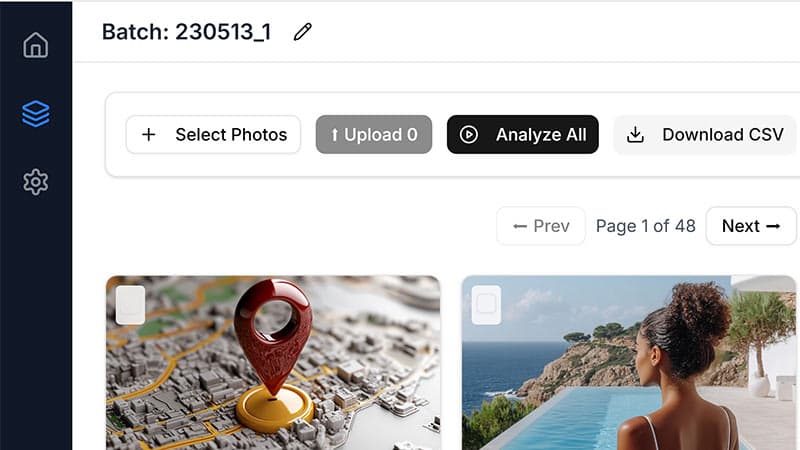Open the Home page from sidebar

36,46
